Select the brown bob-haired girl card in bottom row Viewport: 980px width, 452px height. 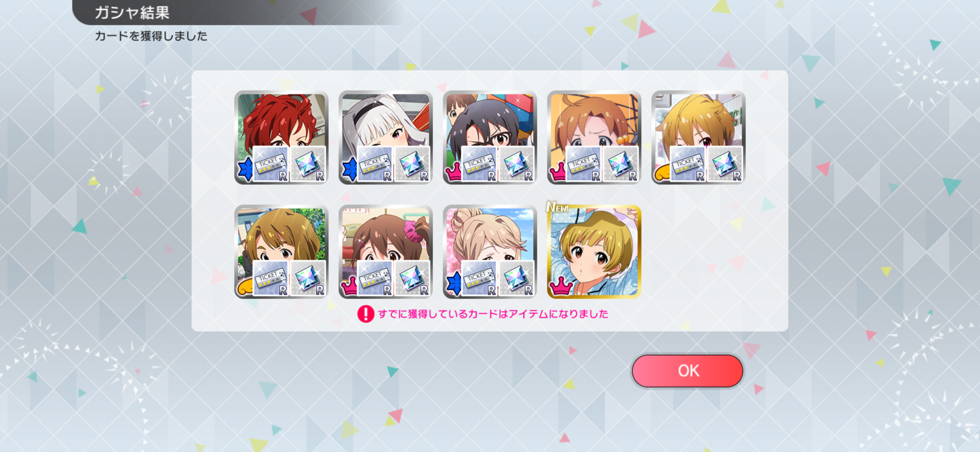[x=281, y=252]
